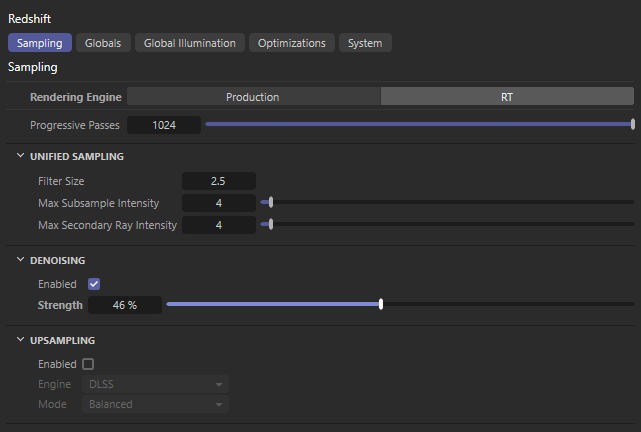
Task: Collapse the Upsampling section
Action: [22, 340]
